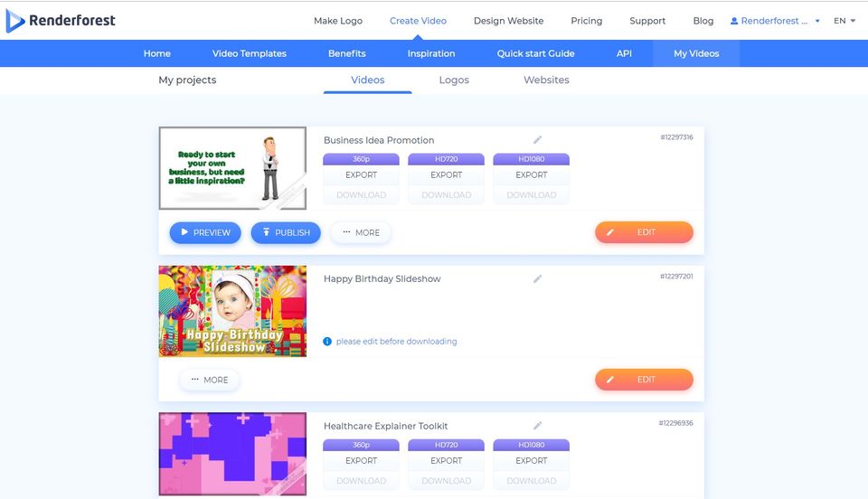Viewport: 868px width, 499px height.
Task: Click the 'My projects' heading
Action: coord(187,80)
